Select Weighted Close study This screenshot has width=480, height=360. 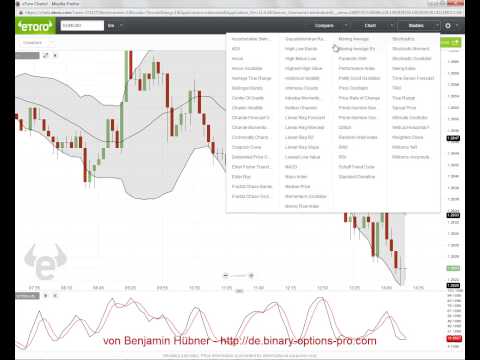[408, 137]
